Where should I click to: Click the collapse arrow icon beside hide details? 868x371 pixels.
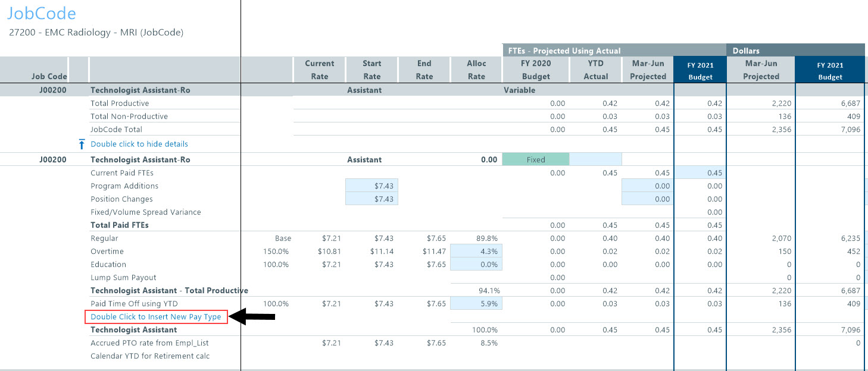[82, 144]
